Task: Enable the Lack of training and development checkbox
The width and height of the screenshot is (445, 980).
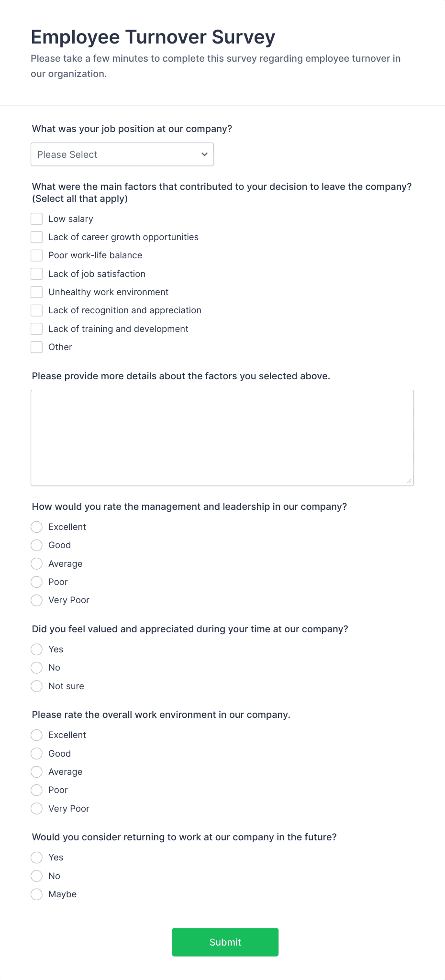Action: [36, 329]
